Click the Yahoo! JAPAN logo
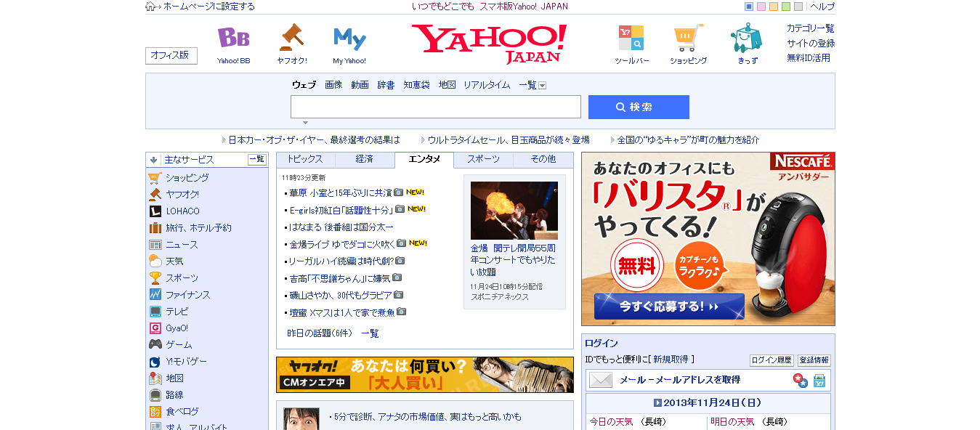The height and width of the screenshot is (430, 980). [489, 44]
